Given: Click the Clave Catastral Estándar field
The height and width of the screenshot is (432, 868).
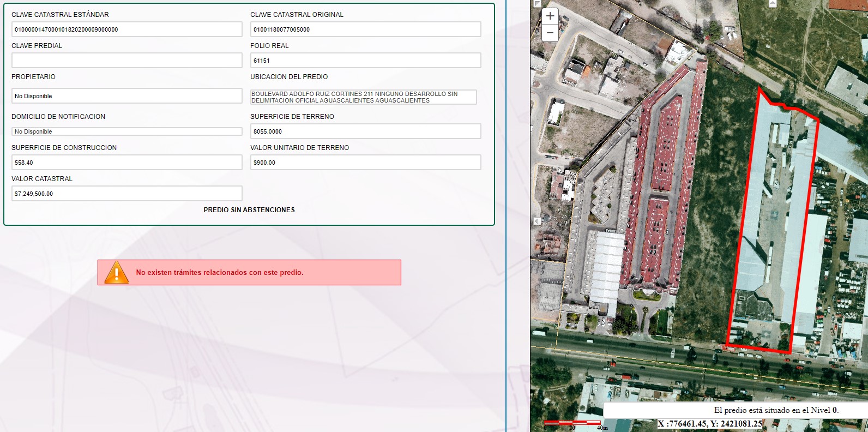Looking at the screenshot, I should (126, 29).
